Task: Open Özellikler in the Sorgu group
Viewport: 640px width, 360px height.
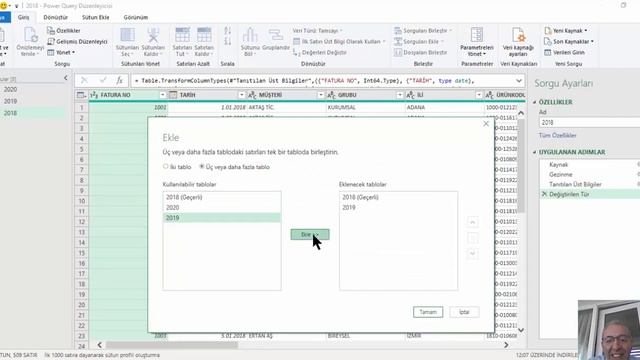Action: click(64, 31)
